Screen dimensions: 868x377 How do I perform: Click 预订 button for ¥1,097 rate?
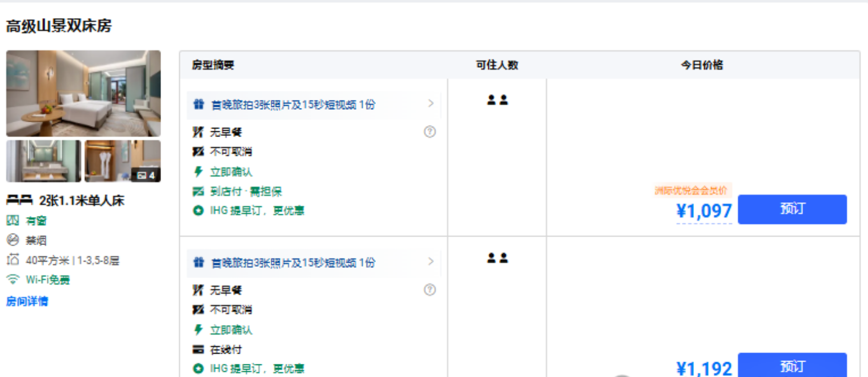792,209
